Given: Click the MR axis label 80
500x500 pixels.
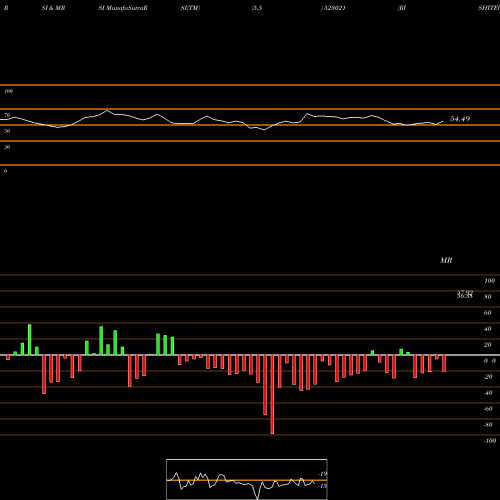Looking at the screenshot, I should 488,297.
